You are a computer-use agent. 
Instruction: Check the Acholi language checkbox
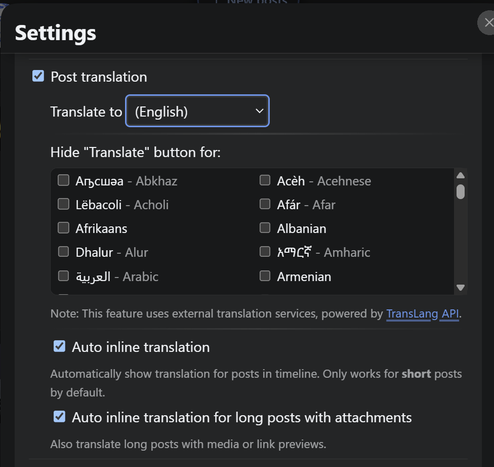pyautogui.click(x=63, y=204)
